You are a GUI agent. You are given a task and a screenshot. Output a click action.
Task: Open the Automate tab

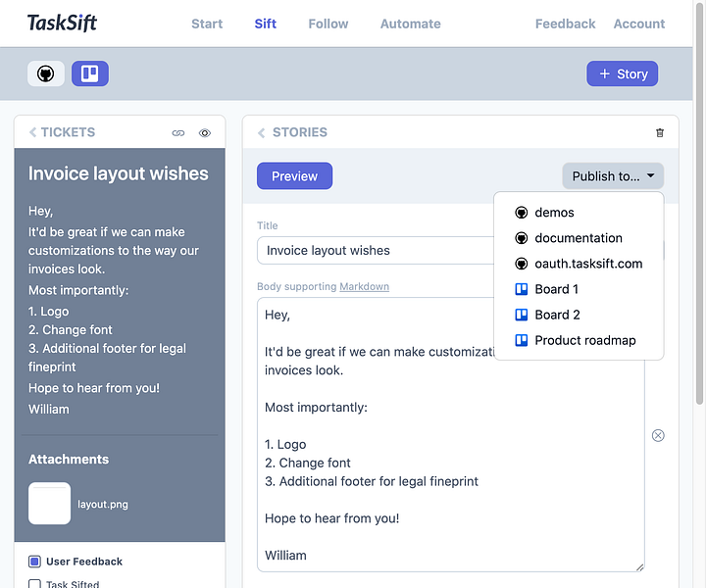tap(411, 24)
